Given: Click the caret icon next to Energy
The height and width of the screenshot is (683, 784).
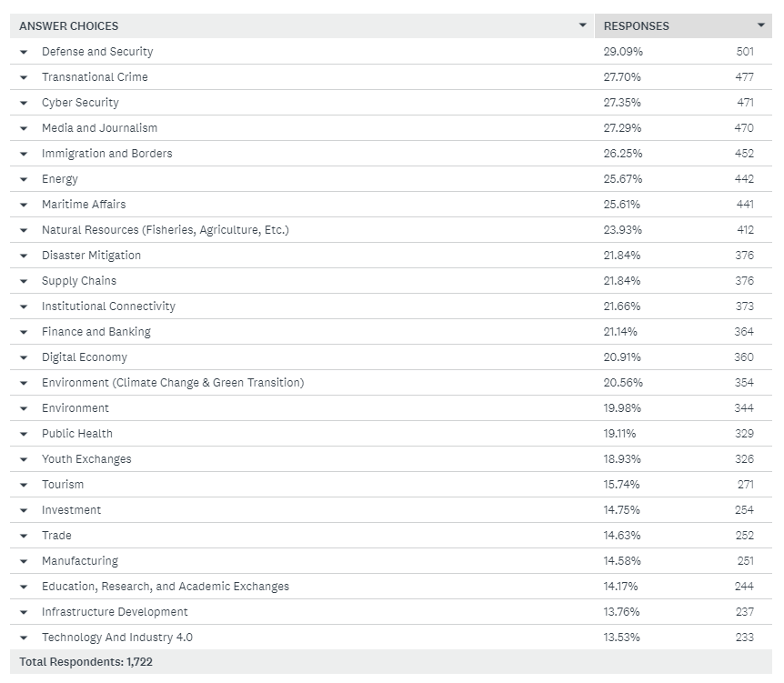Looking at the screenshot, I should point(24,179).
